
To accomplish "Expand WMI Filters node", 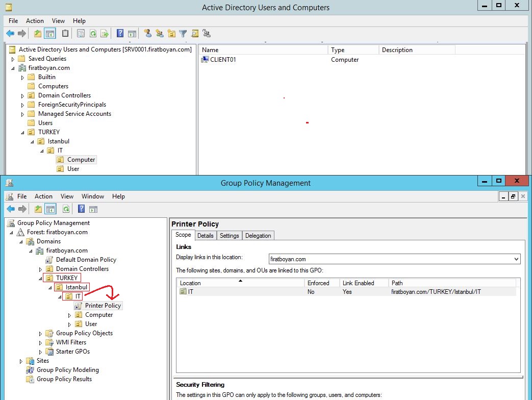I will point(40,343).
